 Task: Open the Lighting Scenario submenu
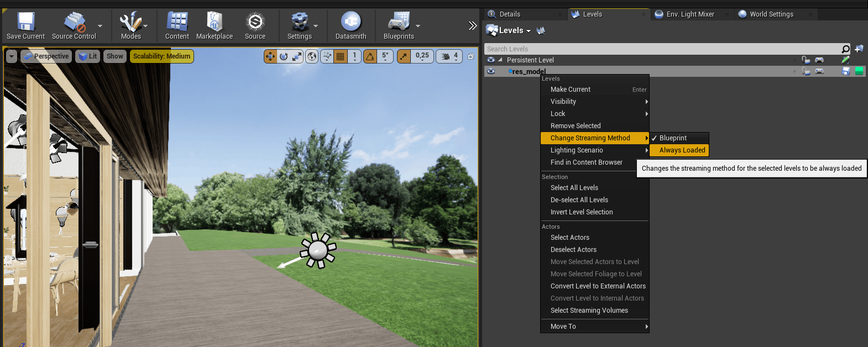click(594, 150)
